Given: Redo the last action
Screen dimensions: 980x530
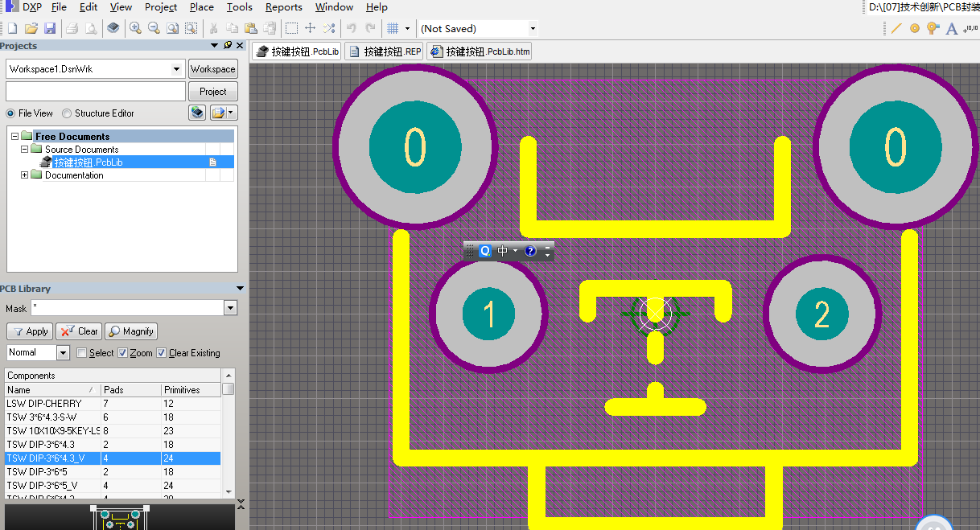Looking at the screenshot, I should [370, 28].
